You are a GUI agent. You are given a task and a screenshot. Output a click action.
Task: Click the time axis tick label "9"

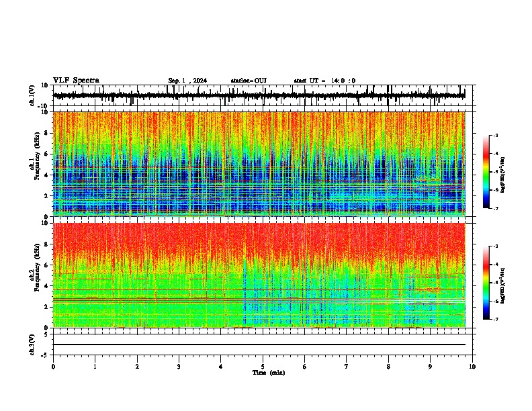click(430, 367)
